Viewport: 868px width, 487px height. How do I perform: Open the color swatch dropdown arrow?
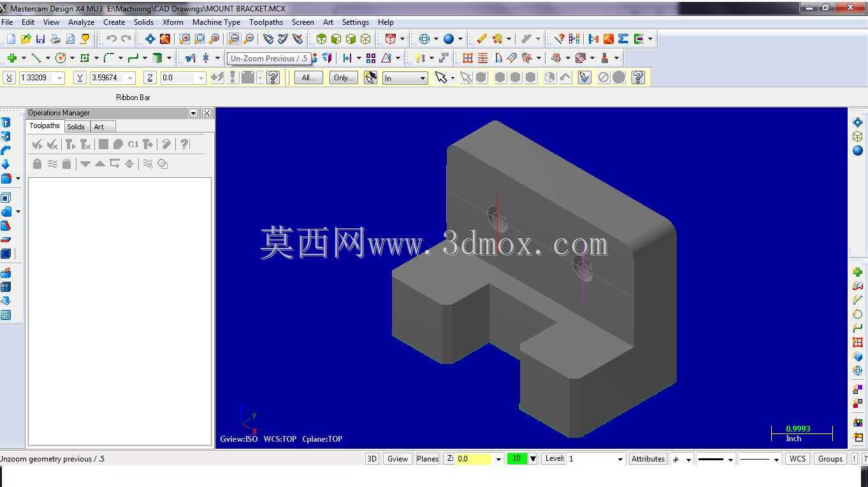point(533,459)
